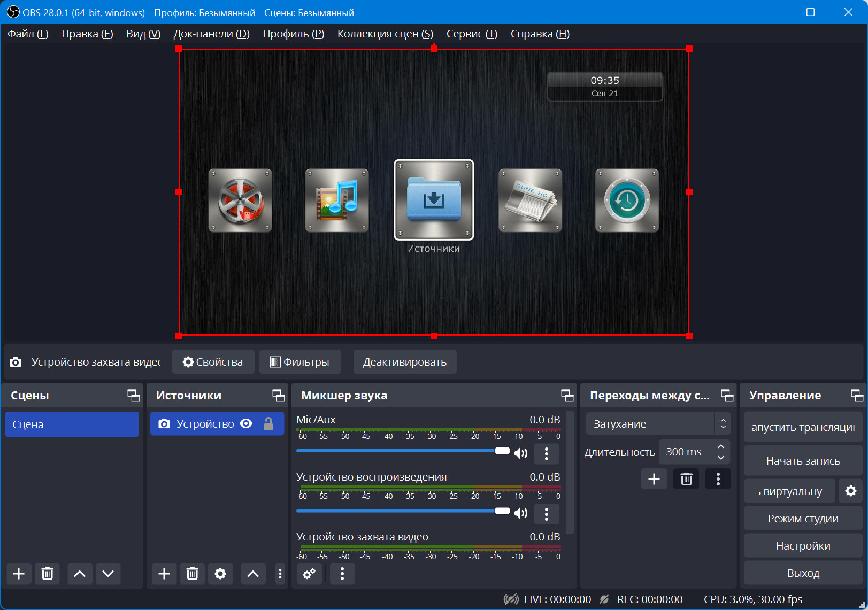The width and height of the screenshot is (868, 610).
Task: Delete selected source with trash icon
Action: 192,574
